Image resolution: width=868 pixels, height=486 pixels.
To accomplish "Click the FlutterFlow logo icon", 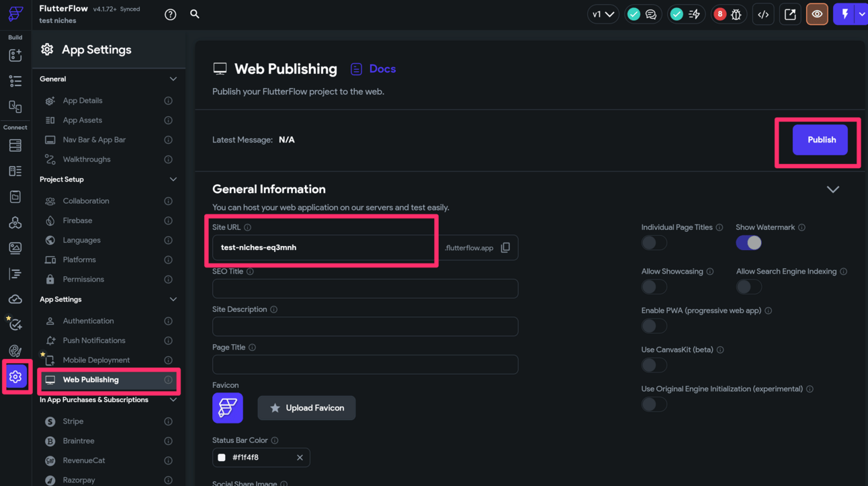I will (15, 13).
